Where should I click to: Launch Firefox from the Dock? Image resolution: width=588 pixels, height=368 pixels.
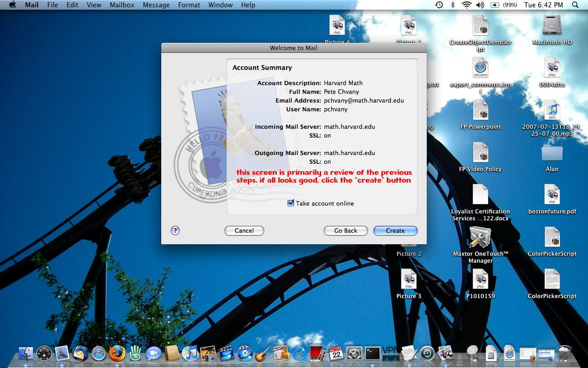(x=117, y=353)
